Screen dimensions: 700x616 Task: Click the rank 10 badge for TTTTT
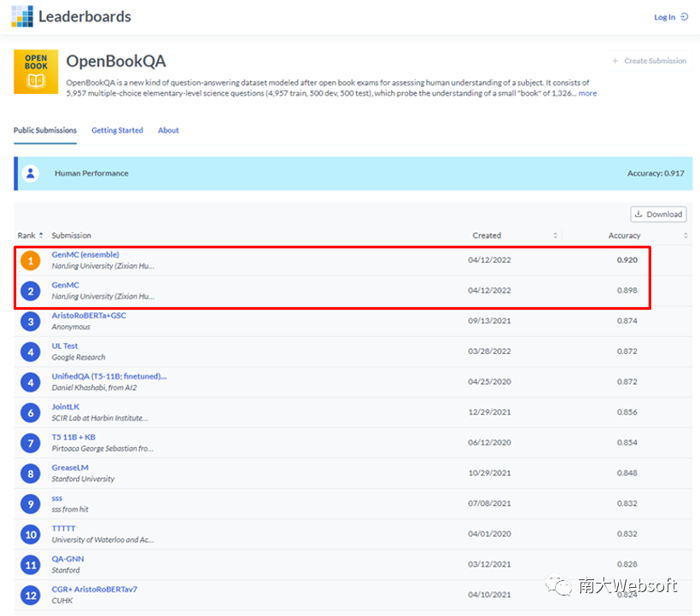tap(31, 534)
